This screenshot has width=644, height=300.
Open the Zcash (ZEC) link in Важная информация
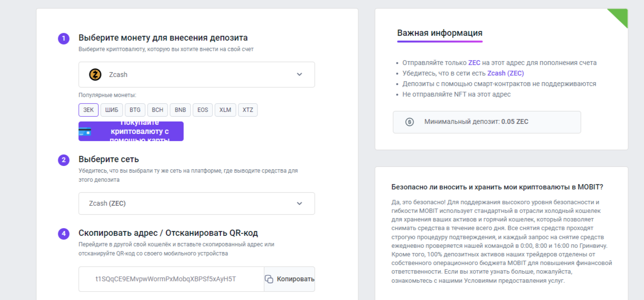click(x=505, y=73)
